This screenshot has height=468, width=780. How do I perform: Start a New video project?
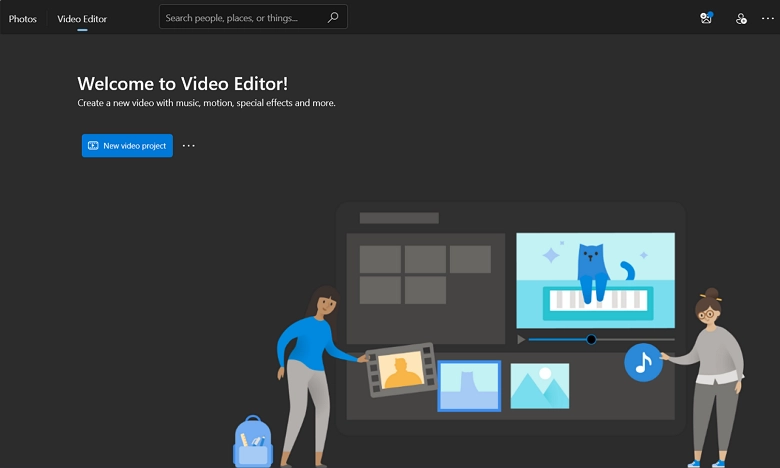click(127, 146)
